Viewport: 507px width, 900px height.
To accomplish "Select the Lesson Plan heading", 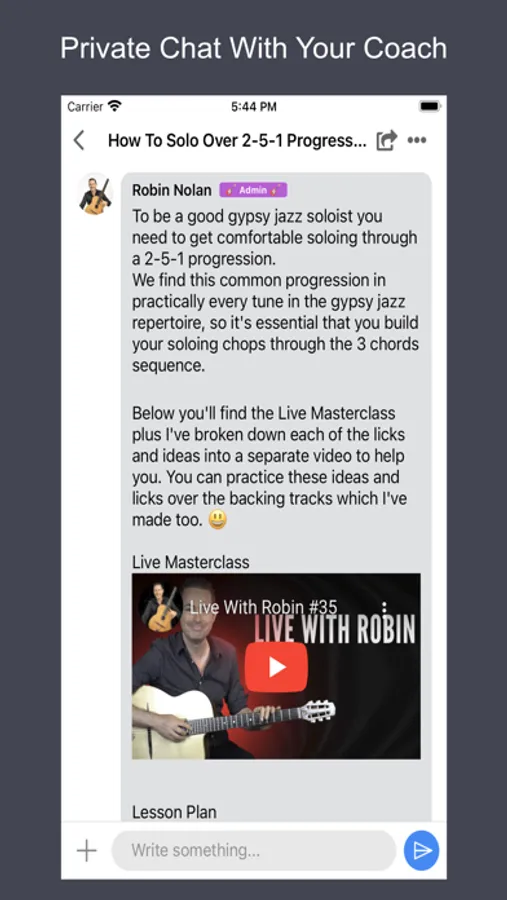I will 175,812.
